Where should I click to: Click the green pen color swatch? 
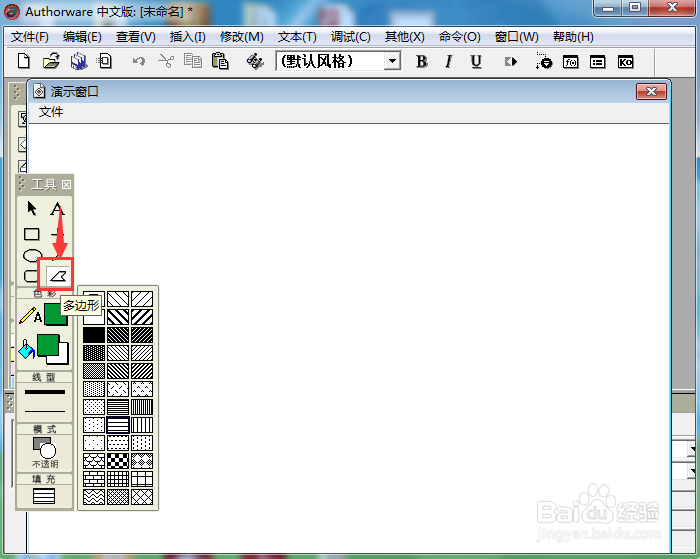coord(54,314)
